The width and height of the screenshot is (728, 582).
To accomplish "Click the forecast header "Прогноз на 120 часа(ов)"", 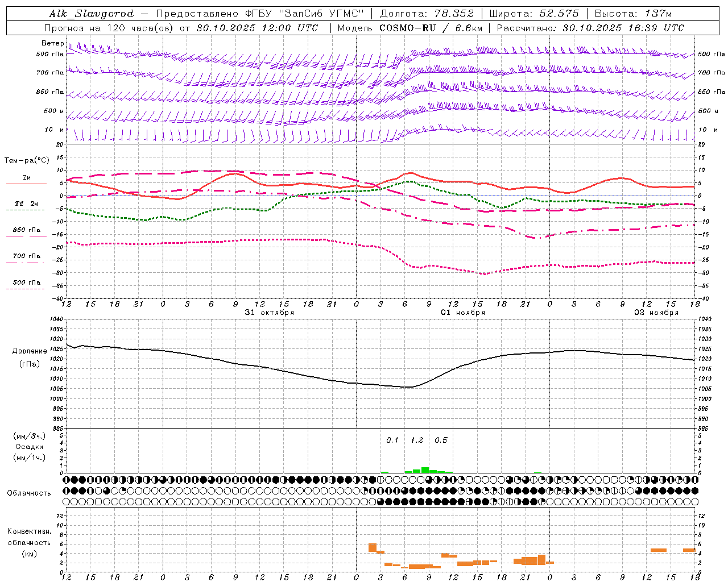I will point(109,28).
